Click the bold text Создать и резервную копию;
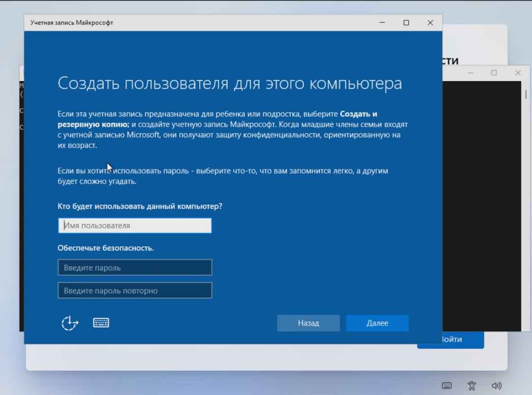Viewport: 532px width, 395px height. point(217,119)
